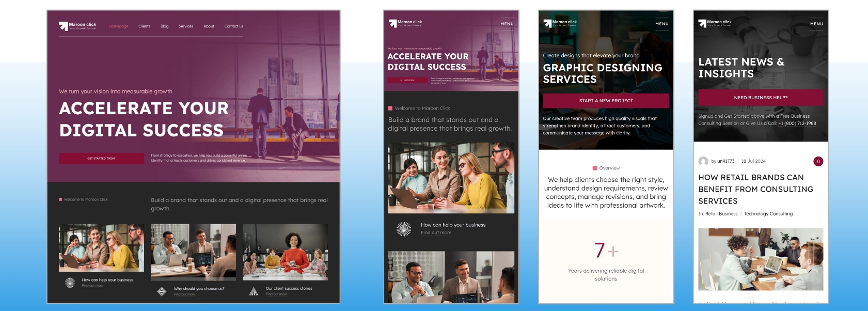The image size is (868, 311).
Task: Click the Maroon click logo in Graphic Designing mobile page
Action: point(560,23)
